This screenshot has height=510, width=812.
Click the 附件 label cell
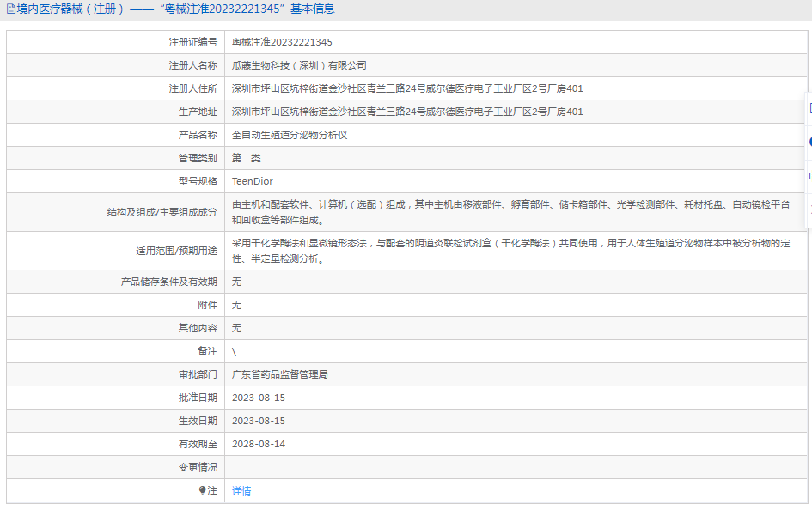tap(115, 305)
